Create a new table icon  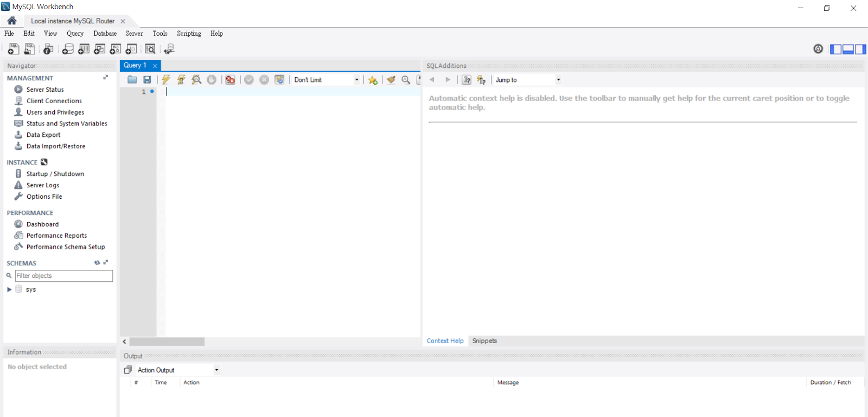[x=84, y=49]
